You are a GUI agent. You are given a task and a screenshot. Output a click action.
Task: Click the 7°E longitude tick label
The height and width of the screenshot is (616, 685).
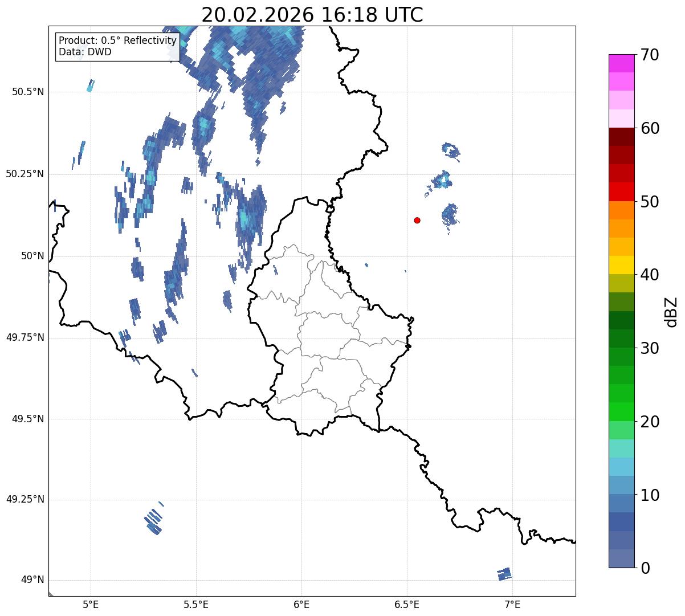[x=513, y=604]
